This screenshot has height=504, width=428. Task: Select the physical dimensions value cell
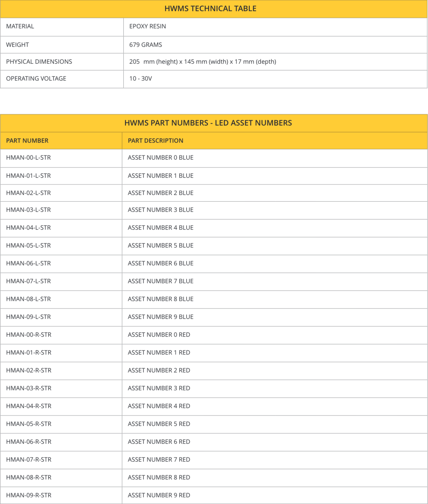click(203, 62)
